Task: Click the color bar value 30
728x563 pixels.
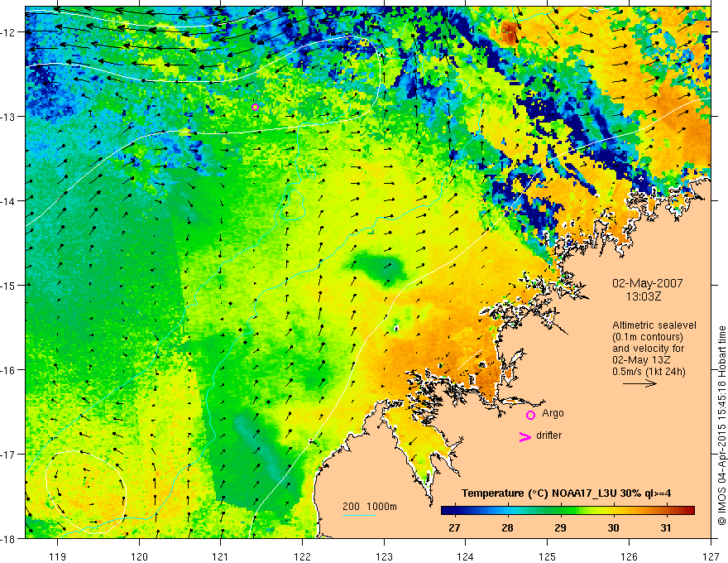Action: point(613,527)
